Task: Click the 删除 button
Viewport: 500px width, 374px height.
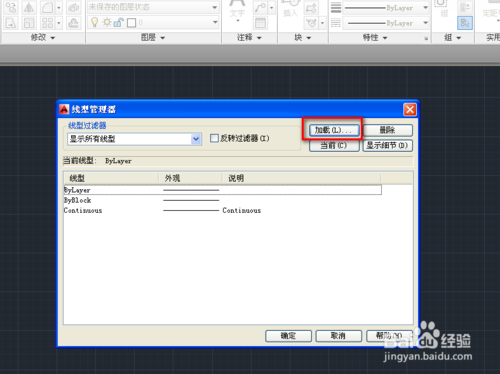Action: pos(388,130)
